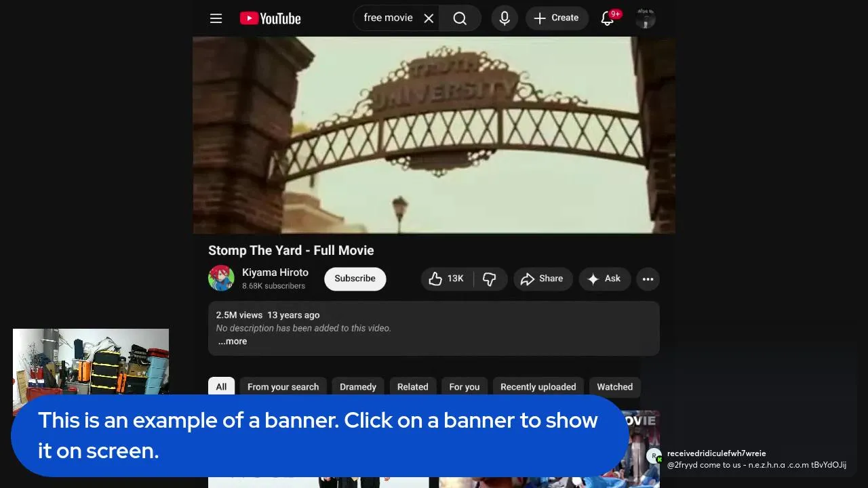Dislike the video
Screen dimensions: 868x488
tap(490, 279)
